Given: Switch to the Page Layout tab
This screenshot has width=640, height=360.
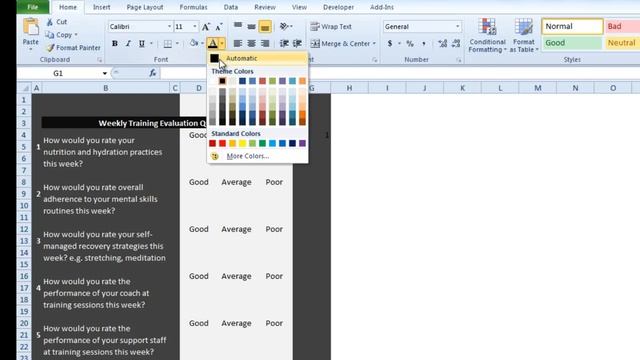Looking at the screenshot, I should 145,7.
